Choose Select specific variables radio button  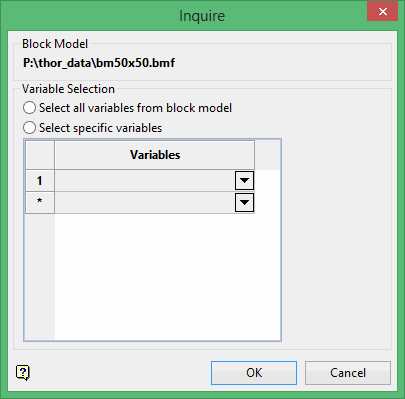pyautogui.click(x=29, y=128)
